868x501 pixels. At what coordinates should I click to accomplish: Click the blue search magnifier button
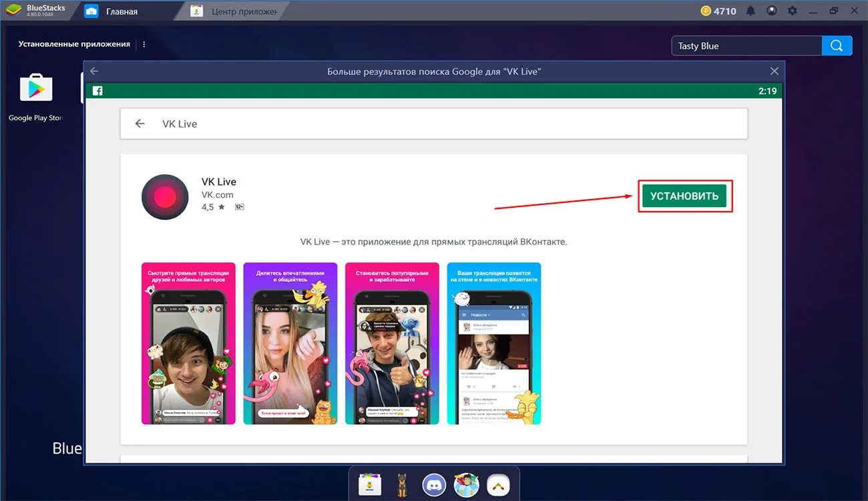[x=837, y=45]
